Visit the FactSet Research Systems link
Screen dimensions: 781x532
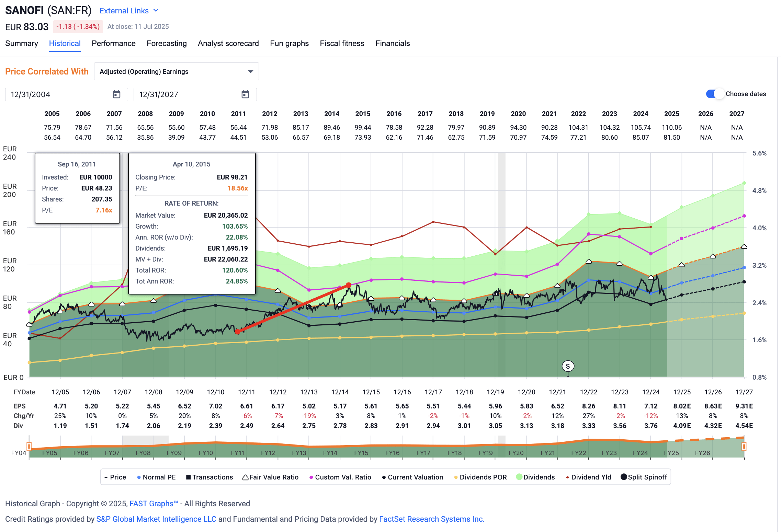(x=431, y=519)
